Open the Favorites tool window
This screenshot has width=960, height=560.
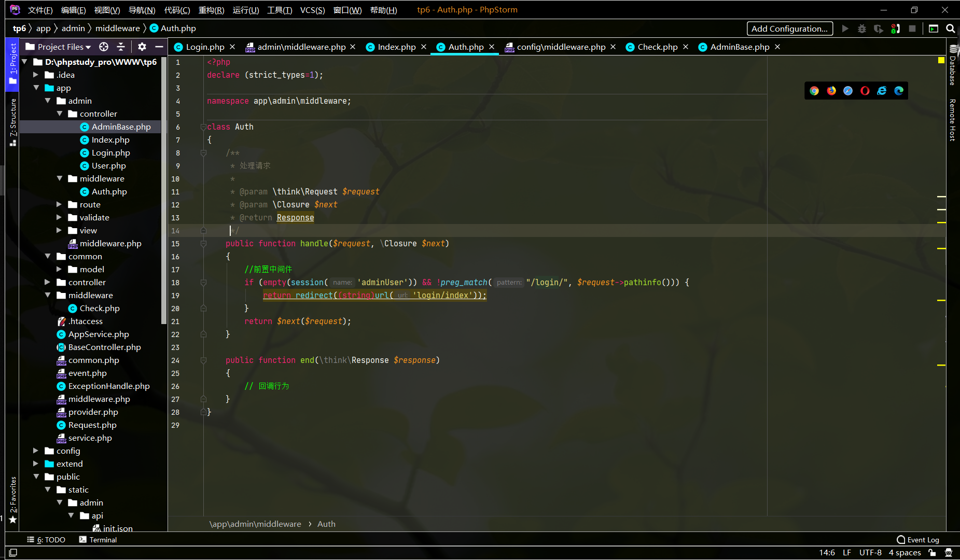click(x=13, y=499)
